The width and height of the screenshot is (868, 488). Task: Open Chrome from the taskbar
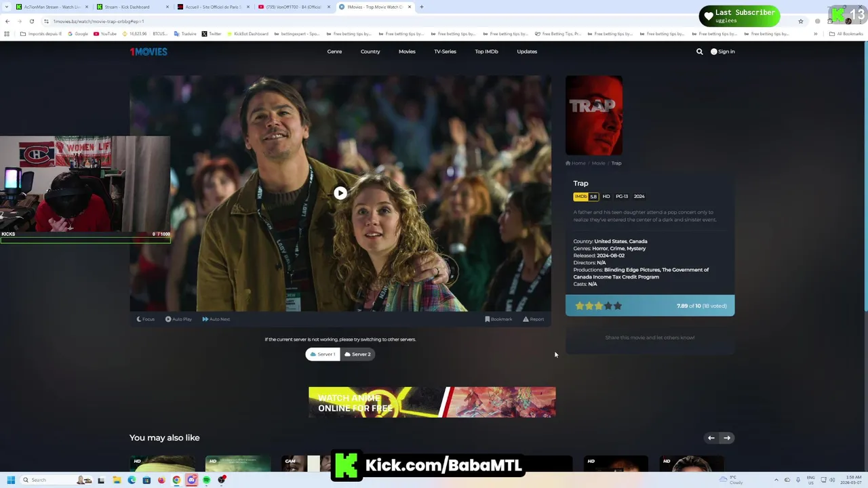click(x=176, y=480)
